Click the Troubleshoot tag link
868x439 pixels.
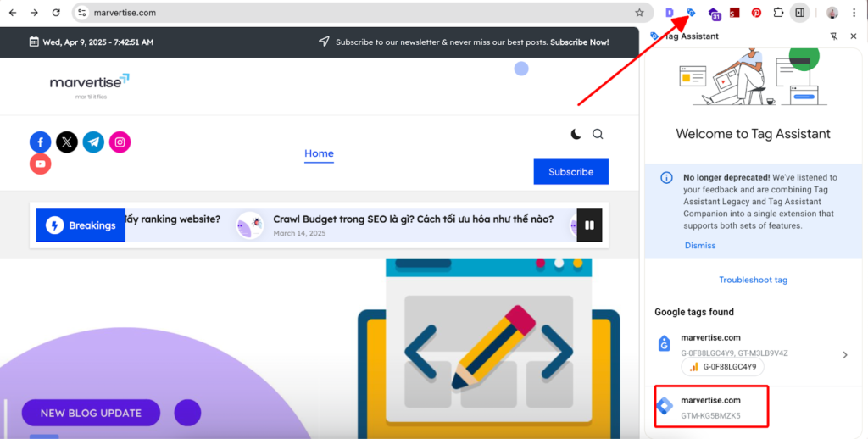pos(753,280)
